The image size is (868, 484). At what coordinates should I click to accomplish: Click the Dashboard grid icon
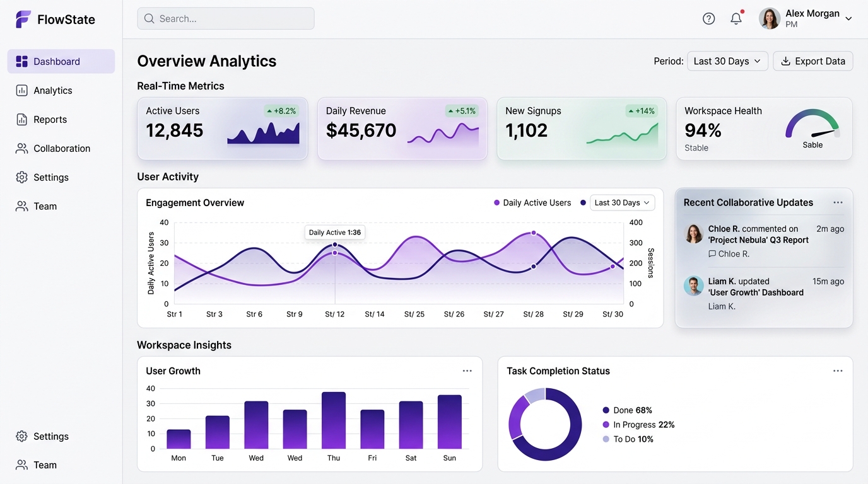coord(22,61)
